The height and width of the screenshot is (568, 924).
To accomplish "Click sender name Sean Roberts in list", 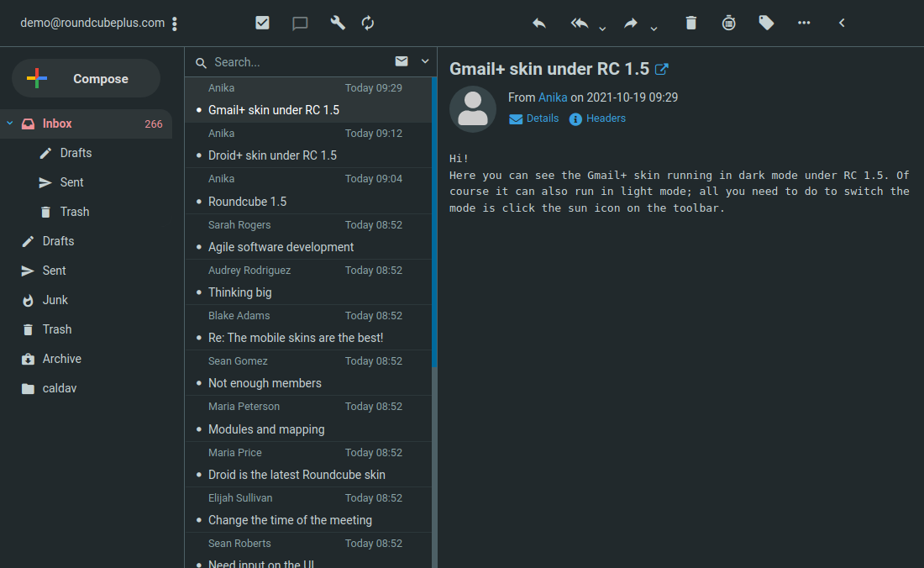I will (239, 544).
